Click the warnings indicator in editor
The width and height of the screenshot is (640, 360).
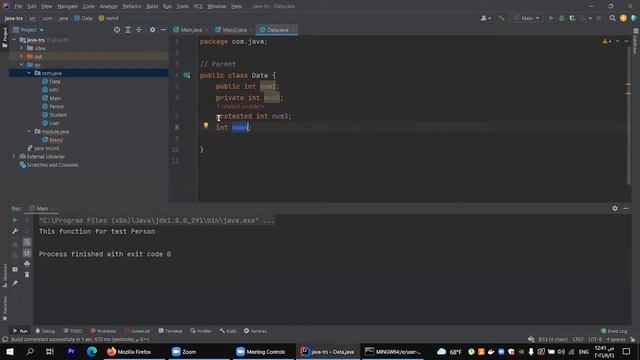pos(607,41)
